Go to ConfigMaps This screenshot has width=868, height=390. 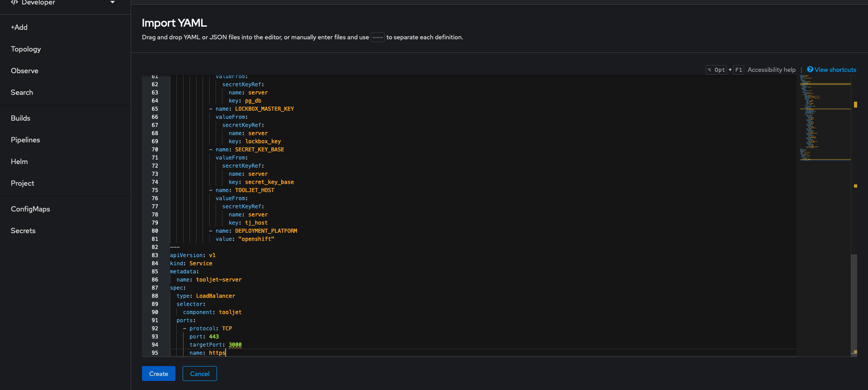pos(30,209)
